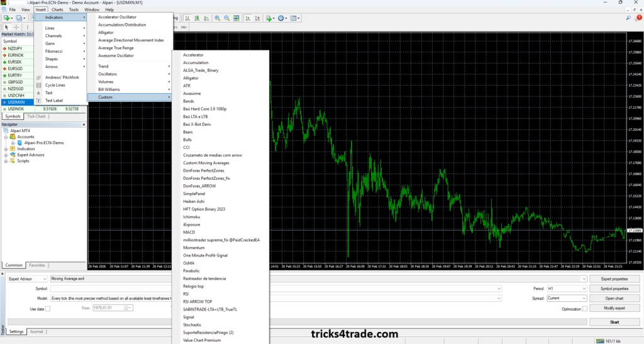The height and width of the screenshot is (344, 644).
Task: Toggle the Chart Shift icon
Action: click(257, 18)
